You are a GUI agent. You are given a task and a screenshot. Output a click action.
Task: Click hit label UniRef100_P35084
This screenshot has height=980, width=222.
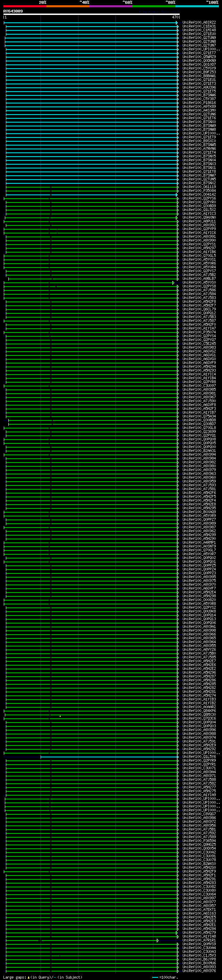pyautogui.click(x=199, y=191)
